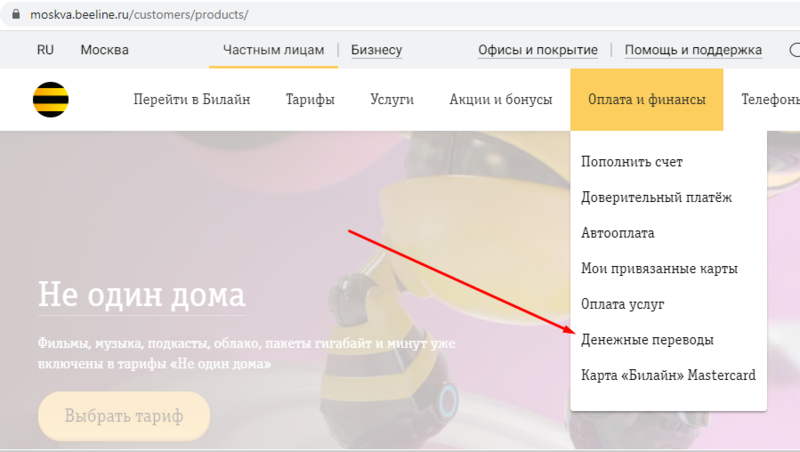Click the Beeline striped logo
The width and height of the screenshot is (800, 452).
tap(51, 99)
